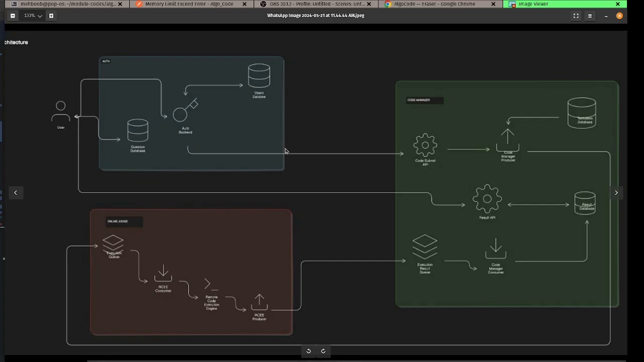Click the RCEE Producer icon

pos(259,303)
